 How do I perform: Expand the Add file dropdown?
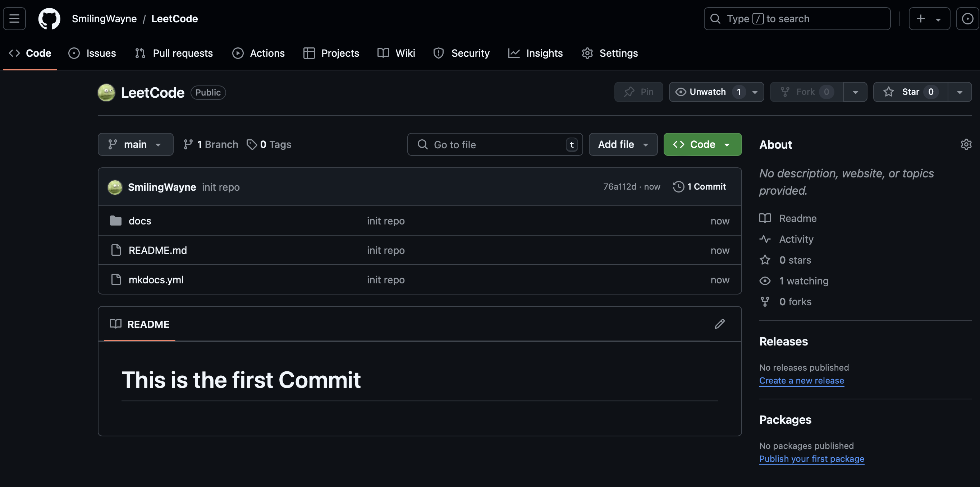click(623, 144)
